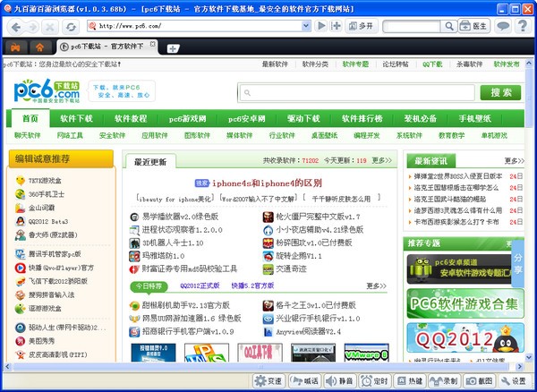537x392 pixels.
Task: Open 设置 settings wrench button
Action: pyautogui.click(x=514, y=380)
